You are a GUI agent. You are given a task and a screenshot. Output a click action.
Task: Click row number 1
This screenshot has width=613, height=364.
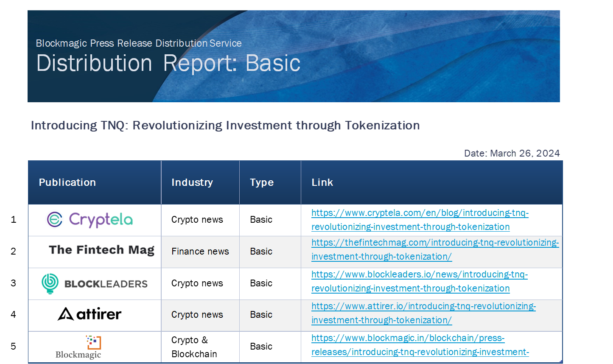pyautogui.click(x=14, y=219)
